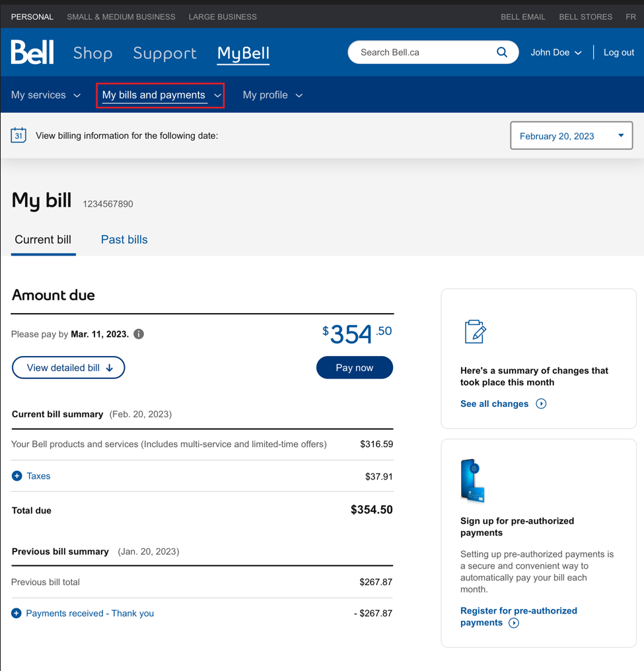Open the John Doe account menu
644x671 pixels.
555,52
